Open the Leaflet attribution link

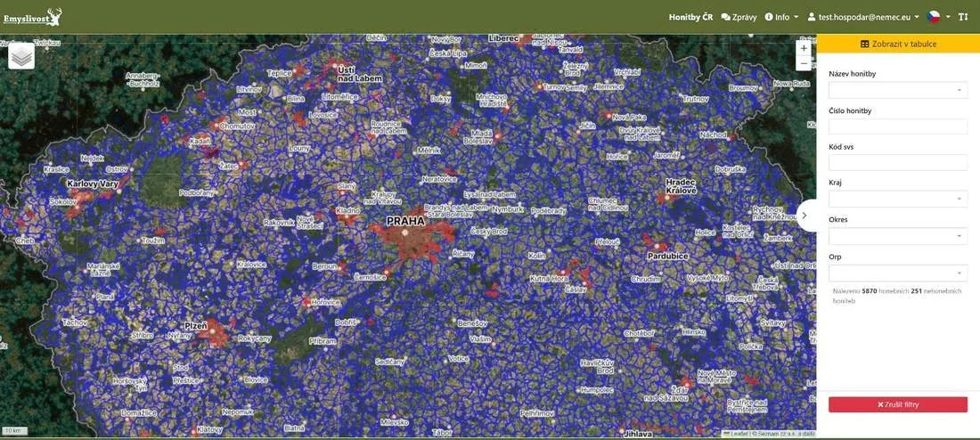pyautogui.click(x=739, y=433)
